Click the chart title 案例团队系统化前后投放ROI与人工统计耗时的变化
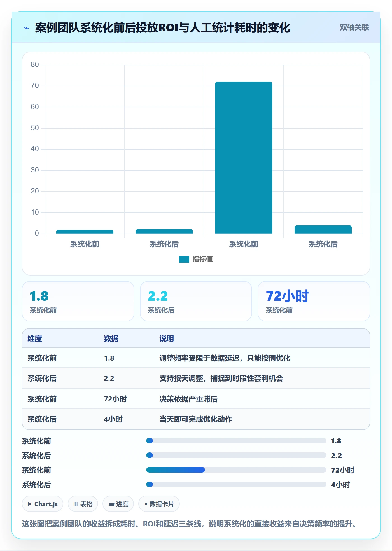 coord(163,28)
